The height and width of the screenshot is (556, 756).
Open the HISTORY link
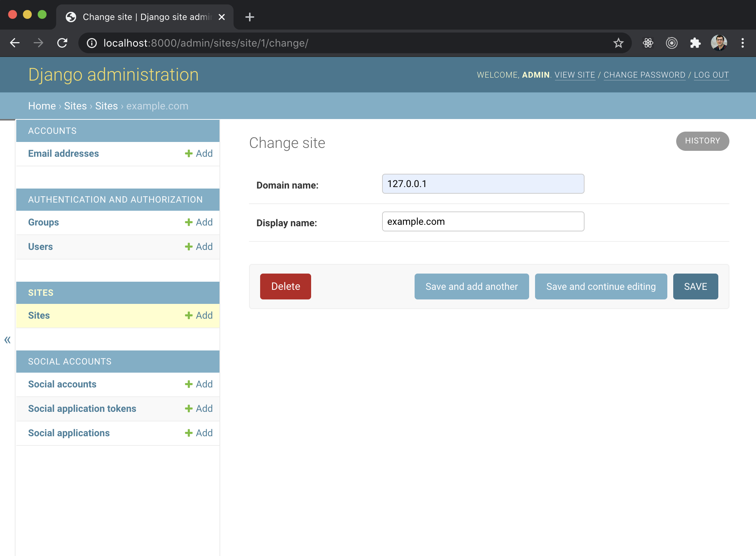pos(702,141)
